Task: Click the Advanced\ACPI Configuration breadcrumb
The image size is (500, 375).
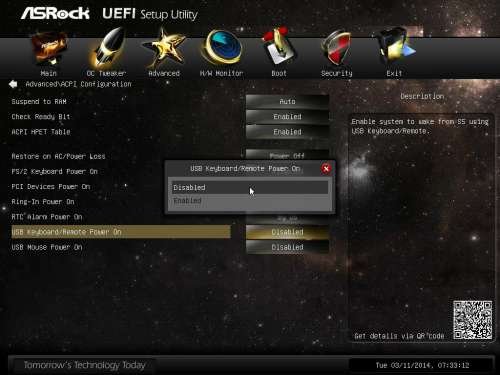Action: tap(78, 84)
